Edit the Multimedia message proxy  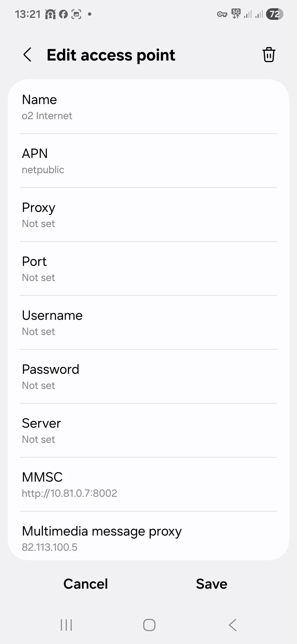pos(148,539)
